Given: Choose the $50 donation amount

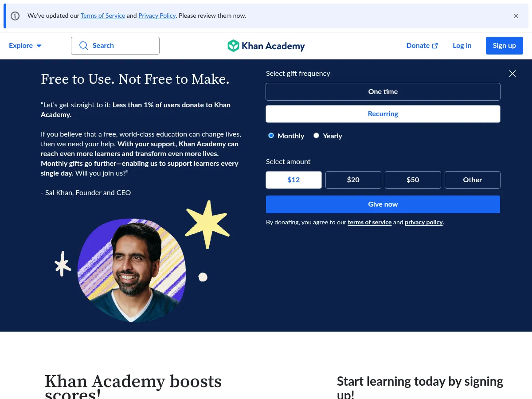Looking at the screenshot, I should tap(412, 180).
